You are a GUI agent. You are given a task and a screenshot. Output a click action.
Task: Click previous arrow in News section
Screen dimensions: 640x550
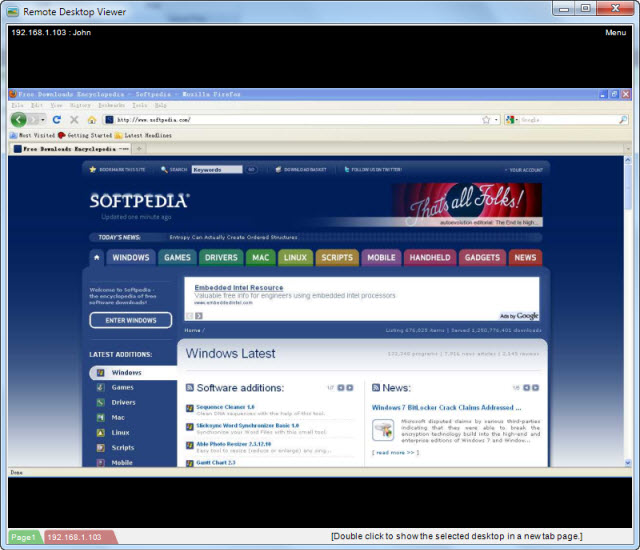coord(527,388)
